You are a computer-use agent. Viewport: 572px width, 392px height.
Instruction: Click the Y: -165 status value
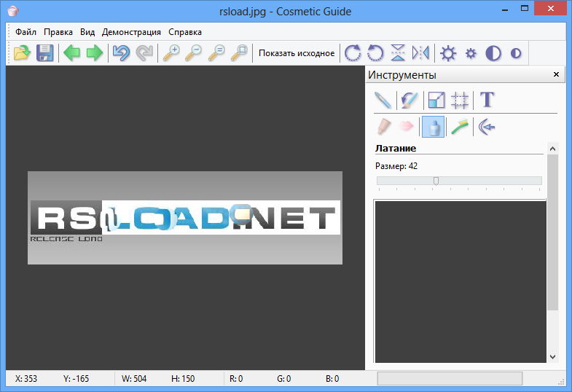click(x=77, y=379)
